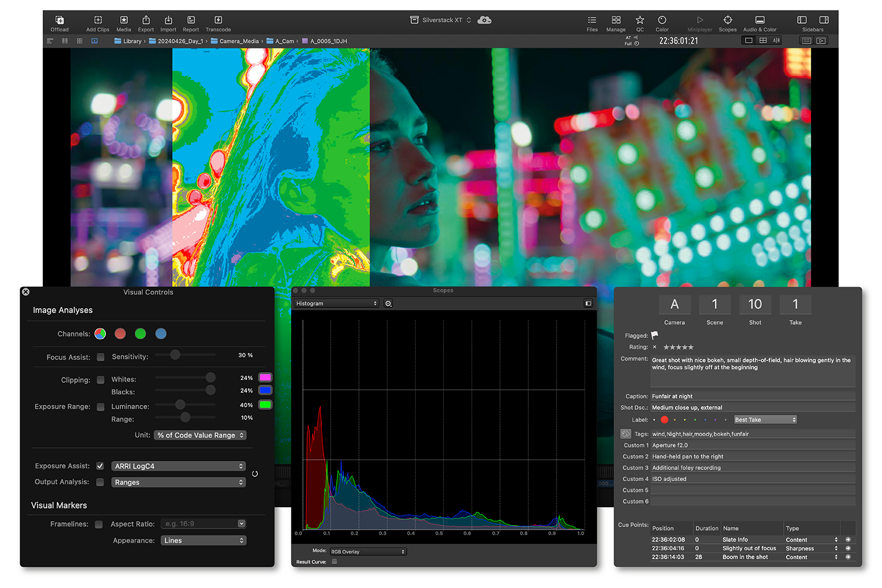Click the histogram settings gear icon
Screen dimensions: 882x588
pos(388,304)
